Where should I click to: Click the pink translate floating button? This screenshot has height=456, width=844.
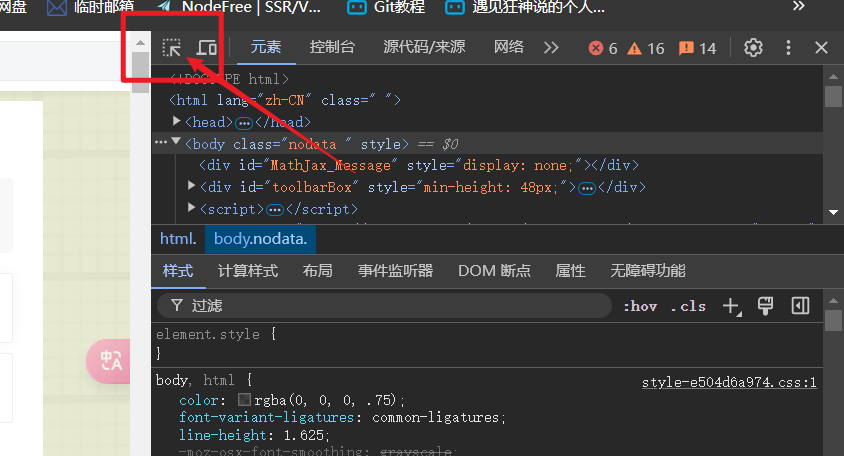(x=109, y=361)
